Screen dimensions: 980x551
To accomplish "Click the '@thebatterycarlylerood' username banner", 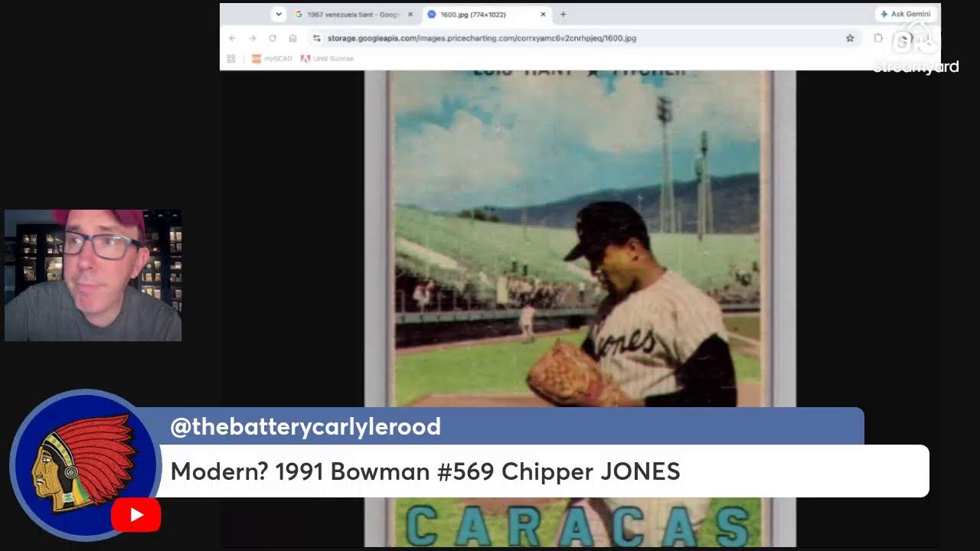I will pyautogui.click(x=305, y=426).
